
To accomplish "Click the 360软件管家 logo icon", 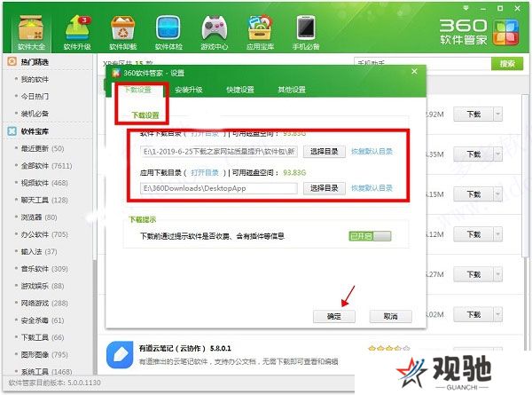I will tap(505, 33).
